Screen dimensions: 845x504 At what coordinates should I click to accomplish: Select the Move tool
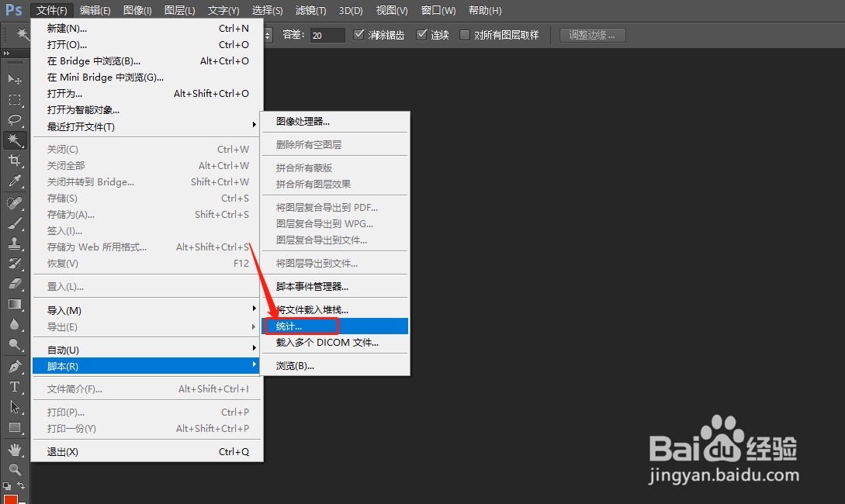pos(16,79)
